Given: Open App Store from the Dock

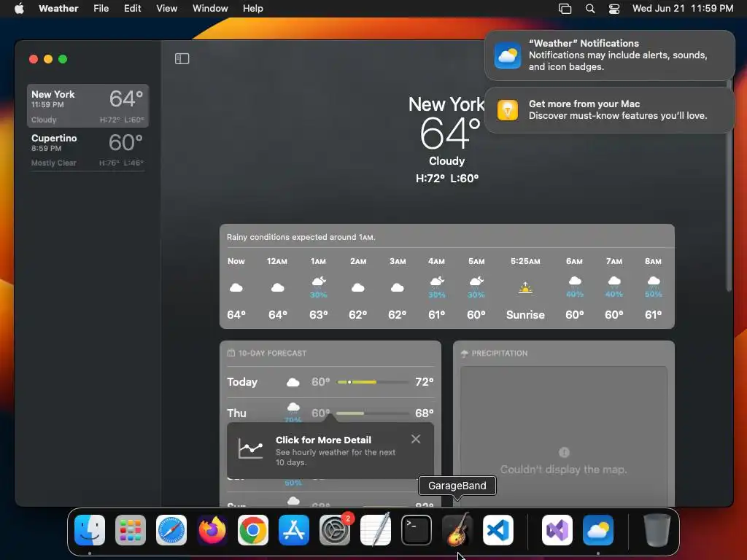Looking at the screenshot, I should (294, 530).
